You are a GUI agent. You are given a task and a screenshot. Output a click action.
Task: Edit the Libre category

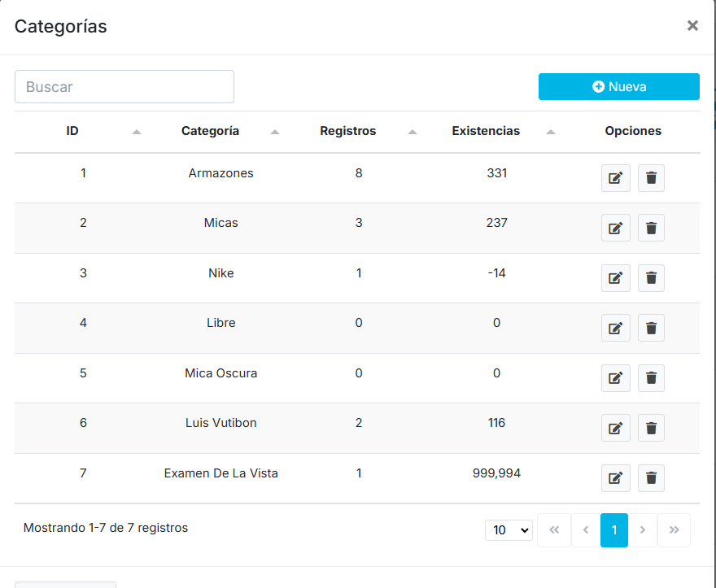coord(615,328)
